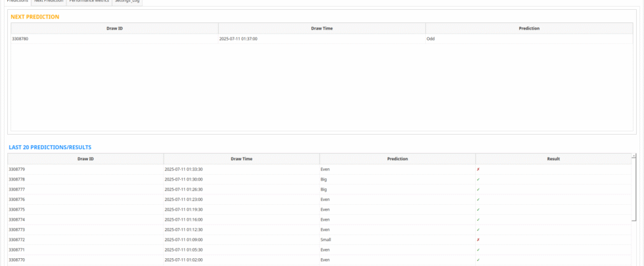Click the green check result for draw 3308776
644x266 pixels.
pos(478,200)
